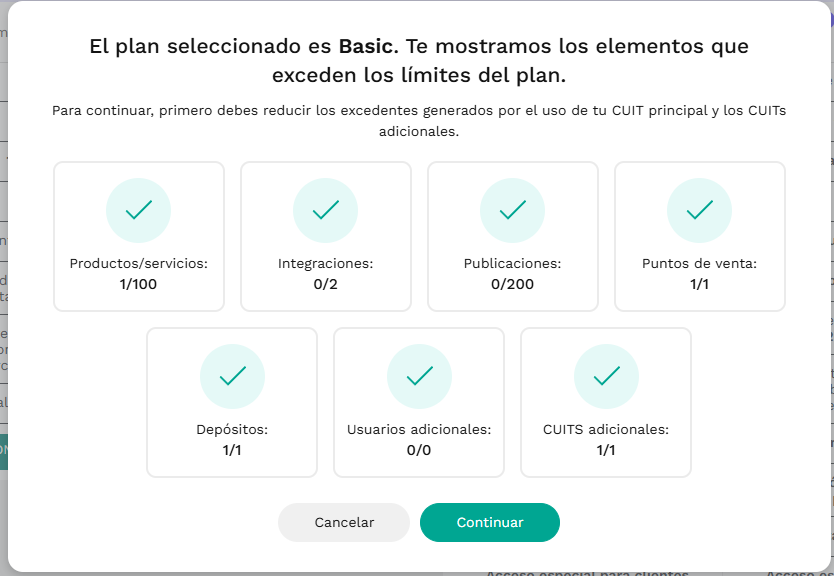Image resolution: width=834 pixels, height=576 pixels.
Task: Click the Integraciones checkmark icon
Action: point(326,210)
